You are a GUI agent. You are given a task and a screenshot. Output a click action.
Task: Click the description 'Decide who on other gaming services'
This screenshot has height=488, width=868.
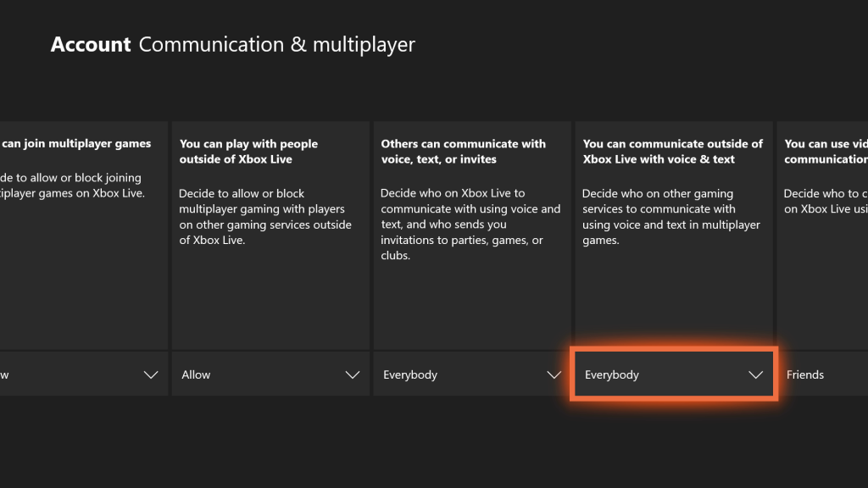671,217
